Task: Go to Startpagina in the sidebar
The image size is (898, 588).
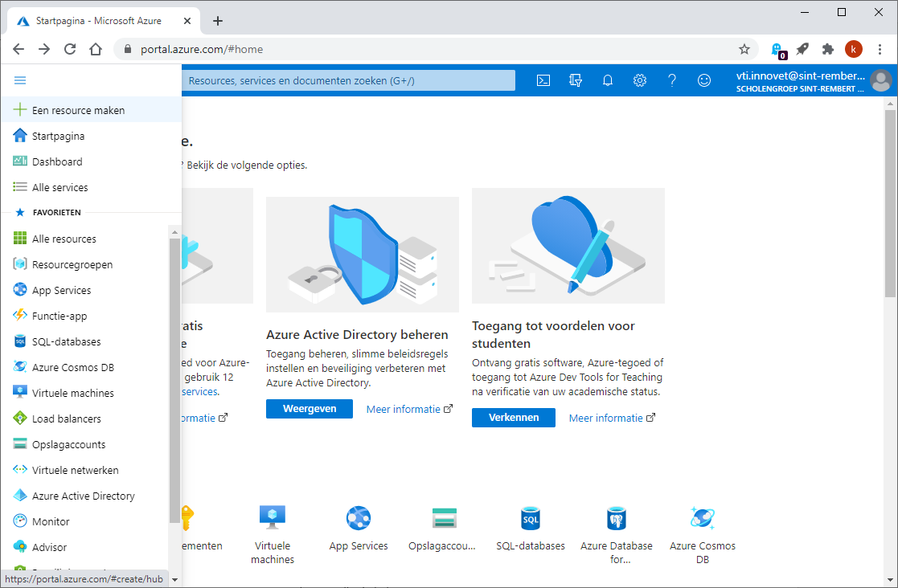Action: point(91,136)
